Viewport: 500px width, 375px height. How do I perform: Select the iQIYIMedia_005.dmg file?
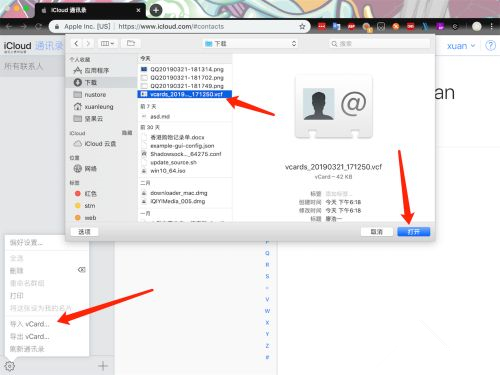(185, 201)
